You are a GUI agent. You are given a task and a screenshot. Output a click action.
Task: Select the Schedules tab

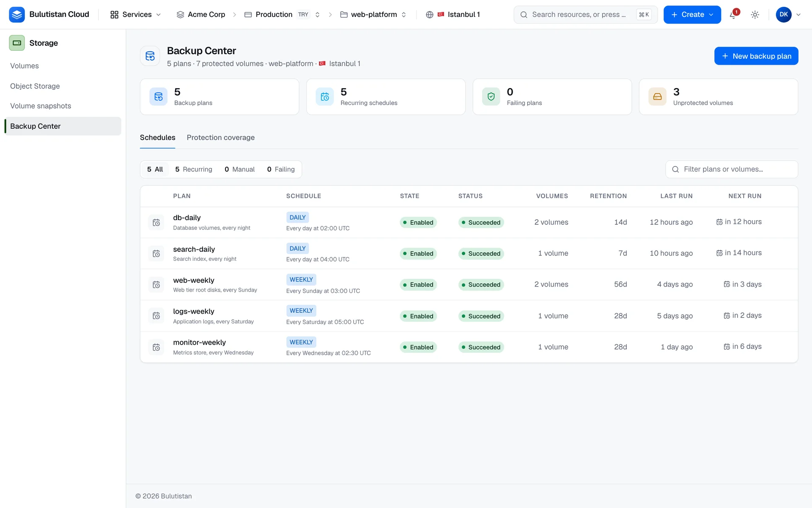point(157,138)
